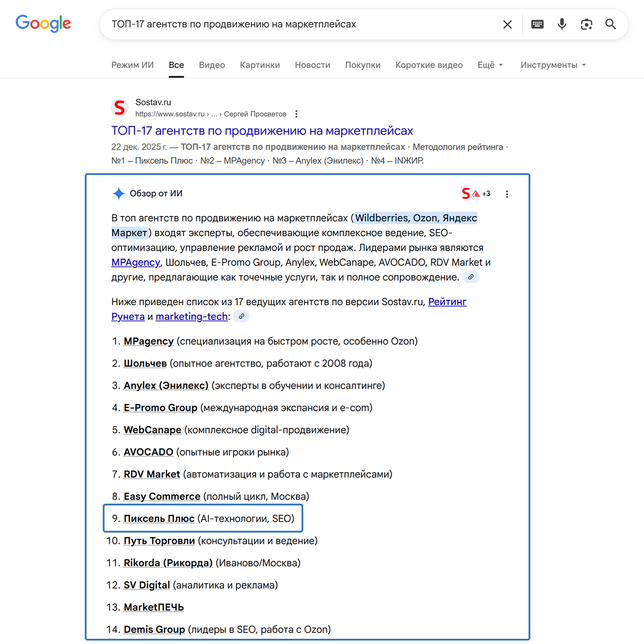Start voice search with microphone icon
This screenshot has width=644, height=644.
[562, 25]
